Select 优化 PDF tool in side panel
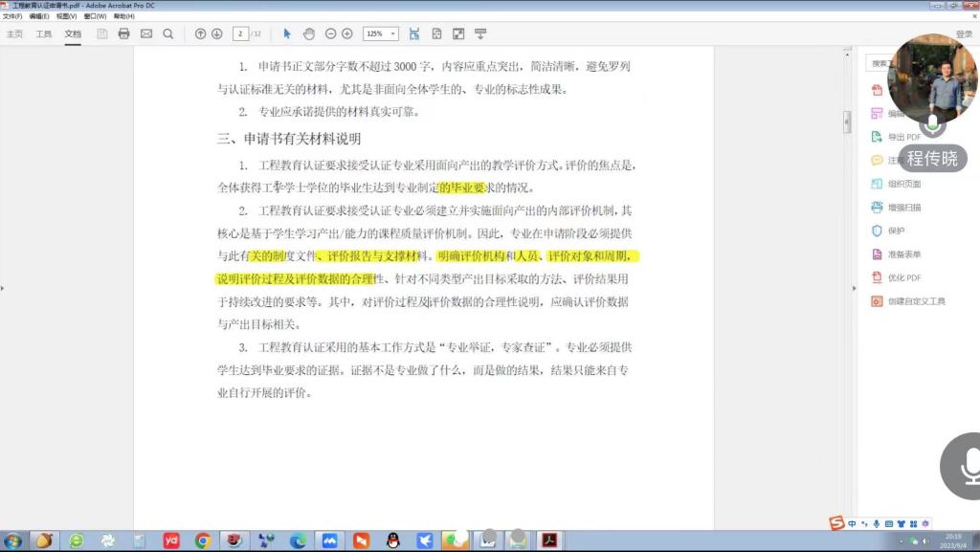The image size is (980, 552). pyautogui.click(x=903, y=277)
